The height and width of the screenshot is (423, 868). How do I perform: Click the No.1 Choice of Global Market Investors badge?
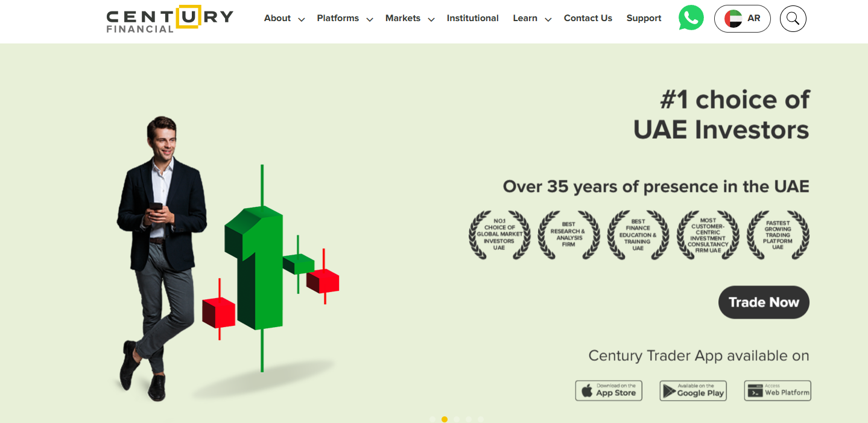(x=499, y=235)
